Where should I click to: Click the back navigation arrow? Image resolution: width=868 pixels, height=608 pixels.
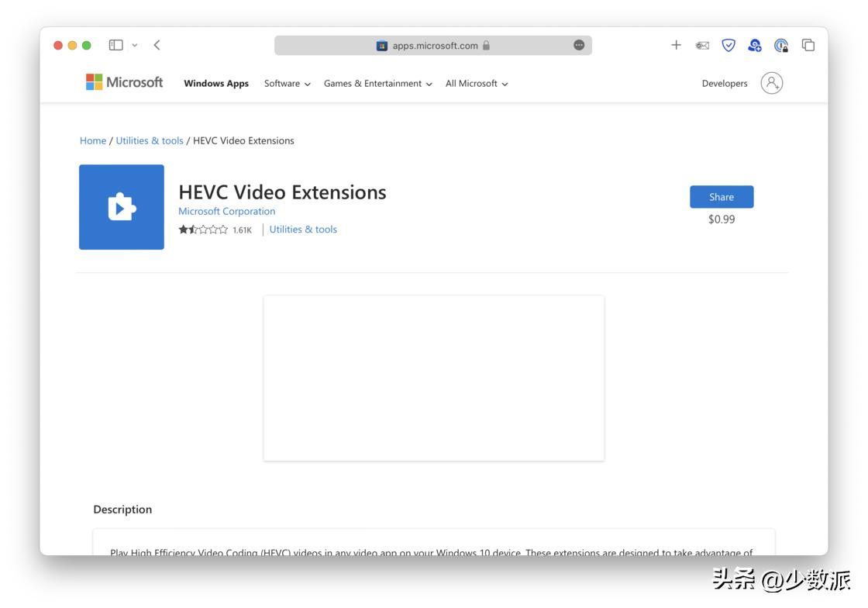[x=156, y=45]
